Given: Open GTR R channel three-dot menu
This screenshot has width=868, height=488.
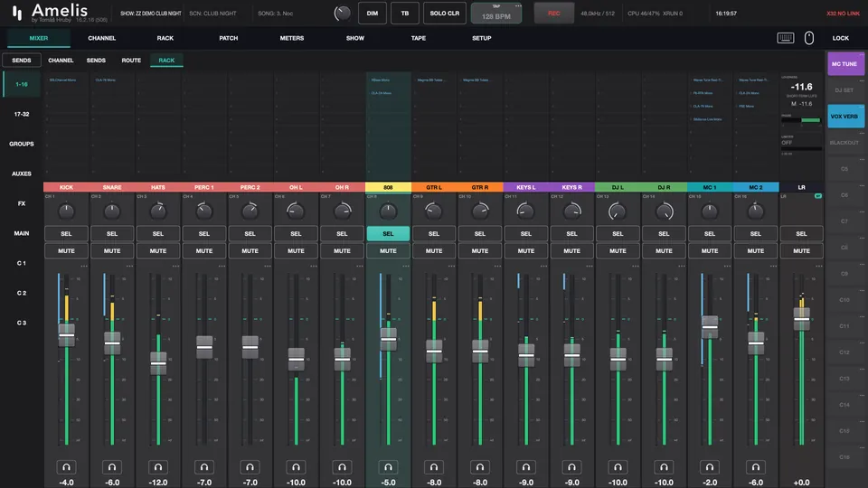Looking at the screenshot, I should coord(497,266).
